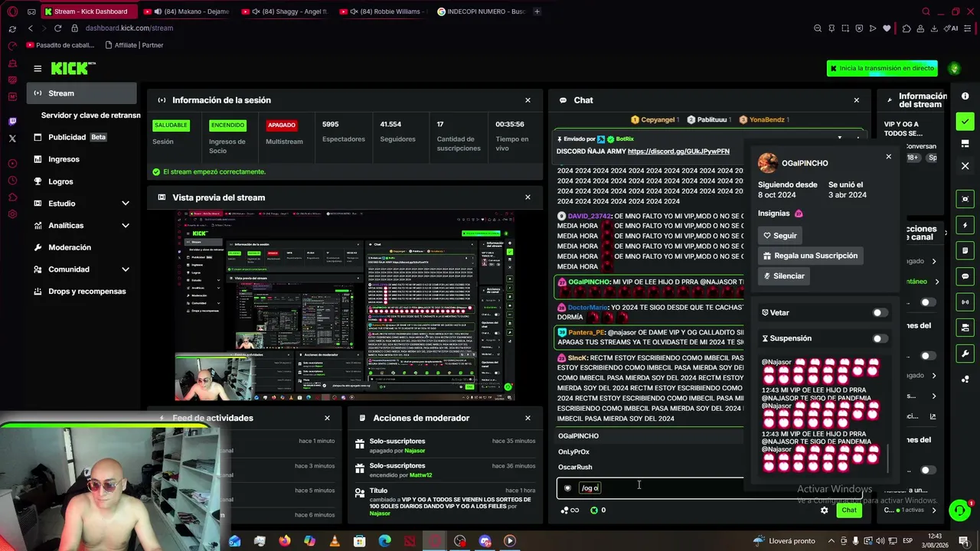Open chat settings gear icon
Image resolution: width=980 pixels, height=551 pixels.
(824, 510)
